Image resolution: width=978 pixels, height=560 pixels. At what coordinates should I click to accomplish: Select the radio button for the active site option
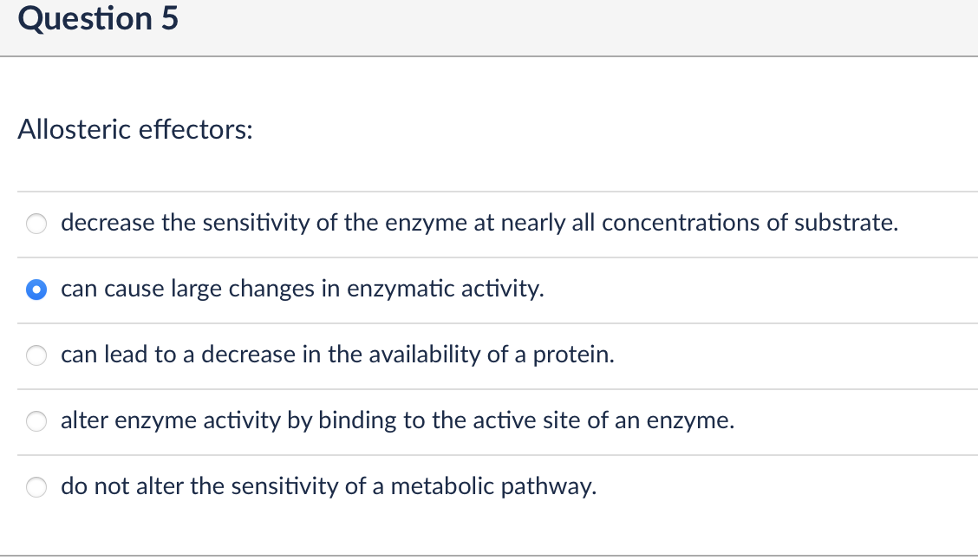point(36,421)
